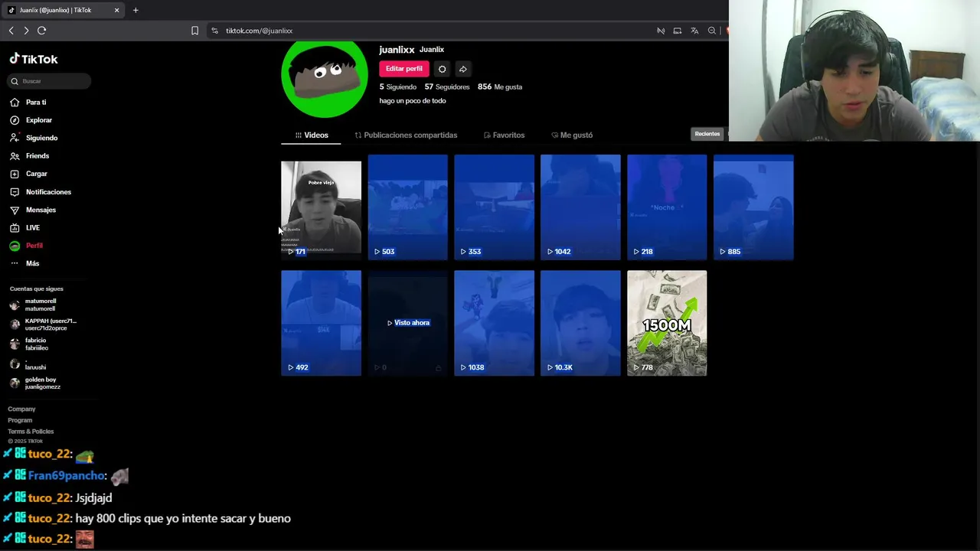Open a new browser tab
The image size is (980, 551).
(136, 10)
